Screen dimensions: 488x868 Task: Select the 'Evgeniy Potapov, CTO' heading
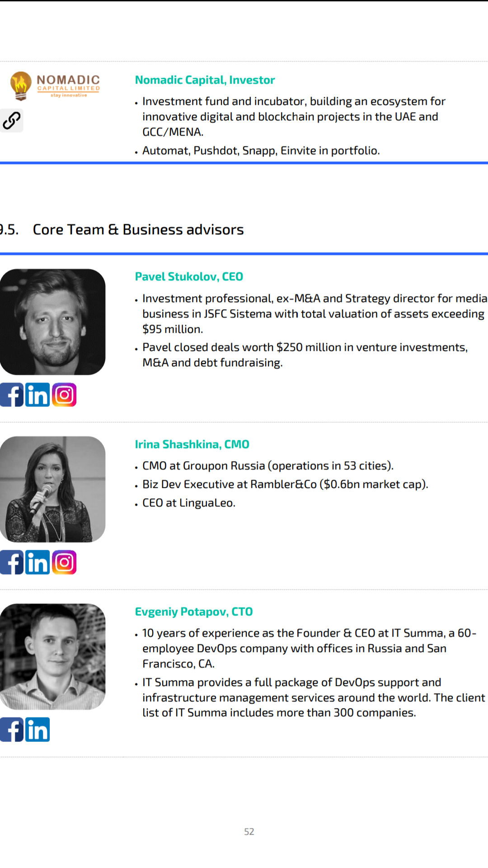(194, 612)
